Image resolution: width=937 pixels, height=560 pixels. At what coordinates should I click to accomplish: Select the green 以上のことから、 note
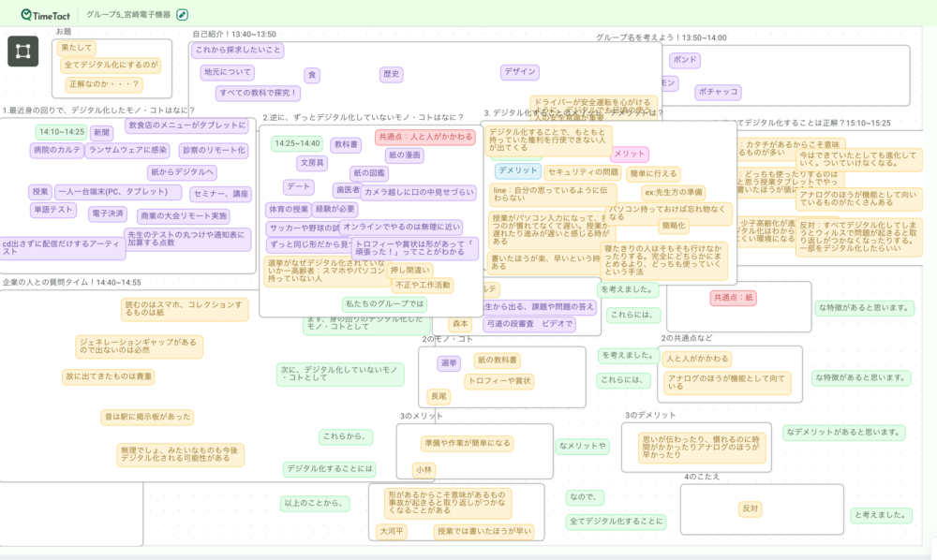pos(315,503)
